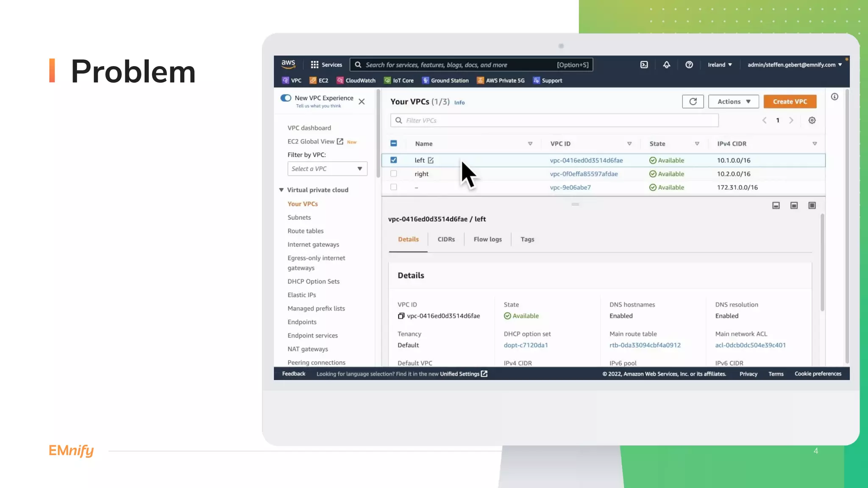This screenshot has width=868, height=488.
Task: Open the rtb-0da33094cbf4a0912 route table link
Action: point(645,345)
